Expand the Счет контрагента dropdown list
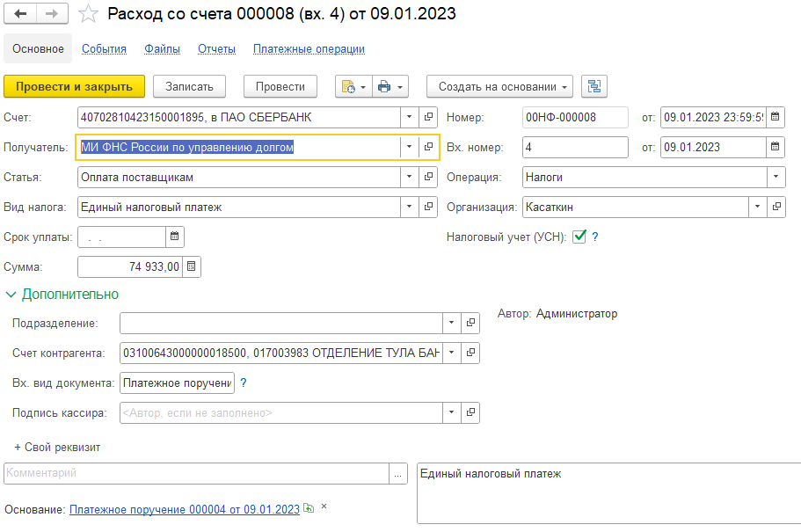The height and width of the screenshot is (532, 801). click(451, 353)
